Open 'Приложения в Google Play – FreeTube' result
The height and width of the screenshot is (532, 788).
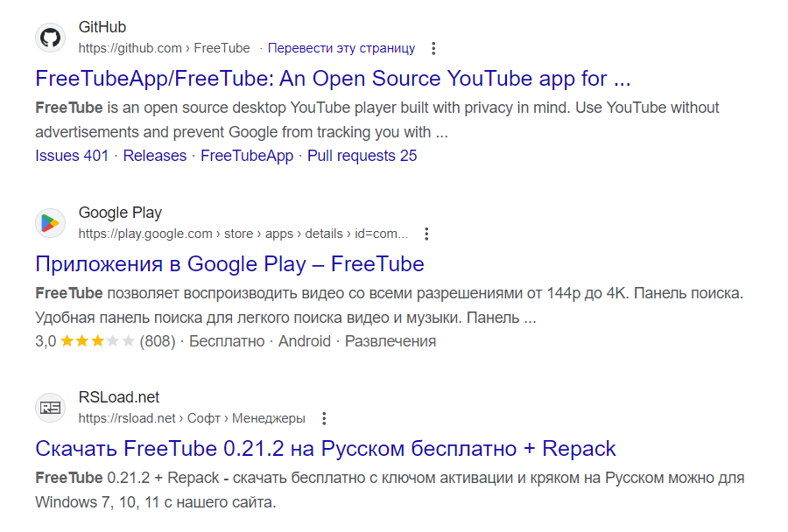[229, 264]
